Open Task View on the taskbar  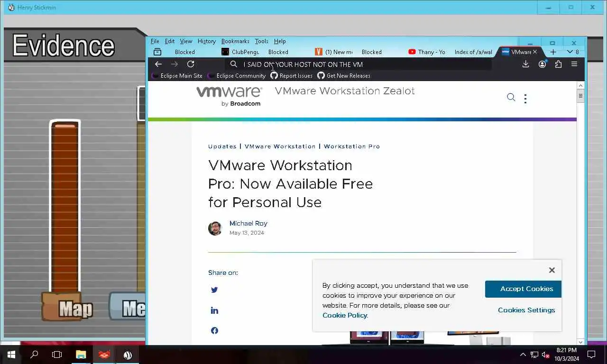coord(57,355)
